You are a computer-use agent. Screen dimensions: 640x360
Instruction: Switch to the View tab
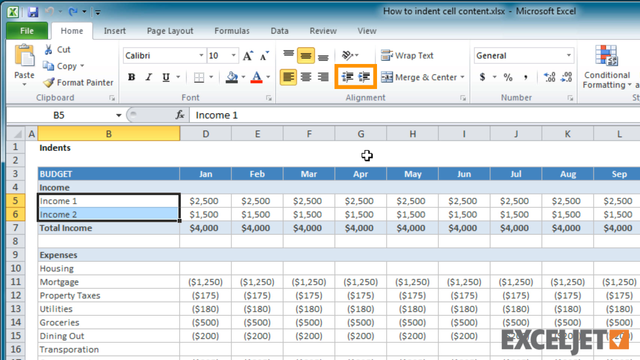point(367,31)
